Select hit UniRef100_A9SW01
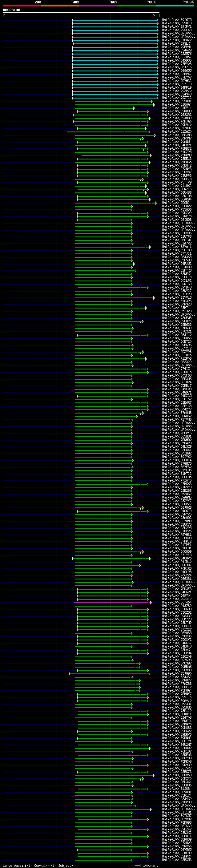This screenshot has height=868, width=197. 177,101
